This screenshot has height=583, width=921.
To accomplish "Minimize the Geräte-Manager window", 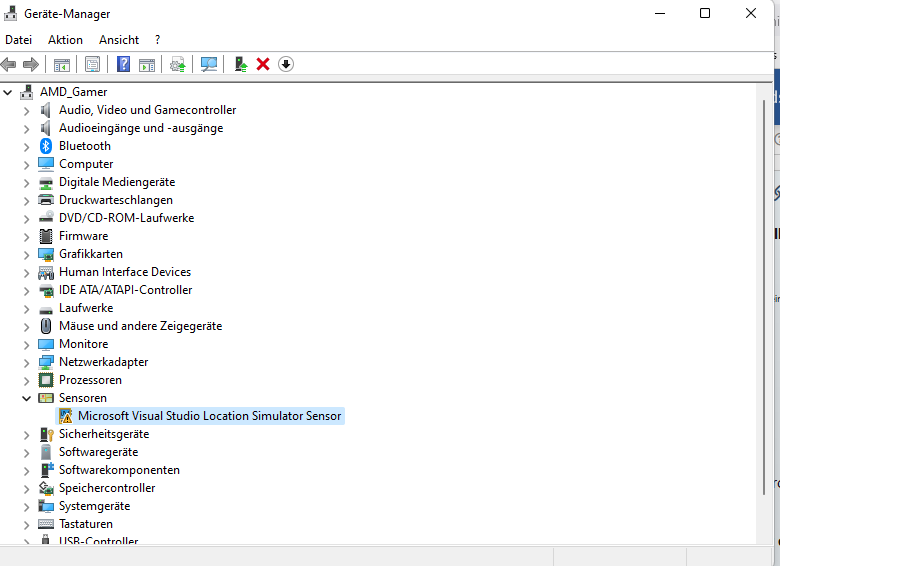I will click(x=660, y=13).
